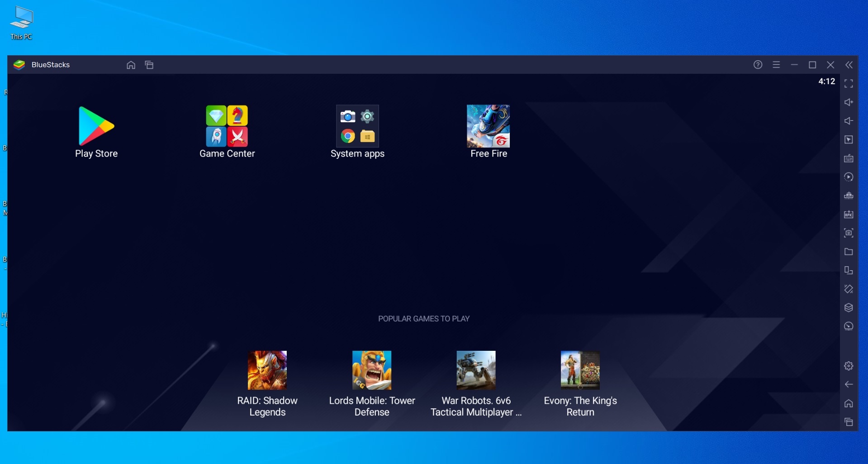
Task: Open the BlueStacks help icon
Action: click(758, 65)
